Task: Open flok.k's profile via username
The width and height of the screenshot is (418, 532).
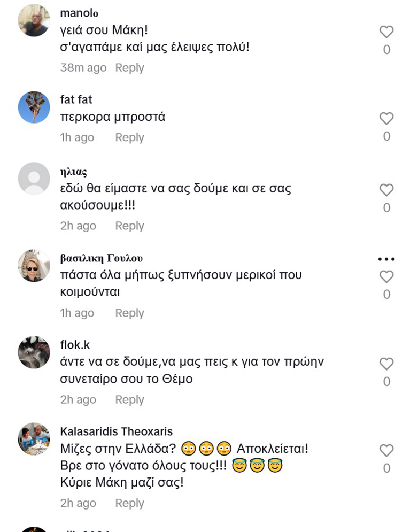Action: click(x=75, y=345)
